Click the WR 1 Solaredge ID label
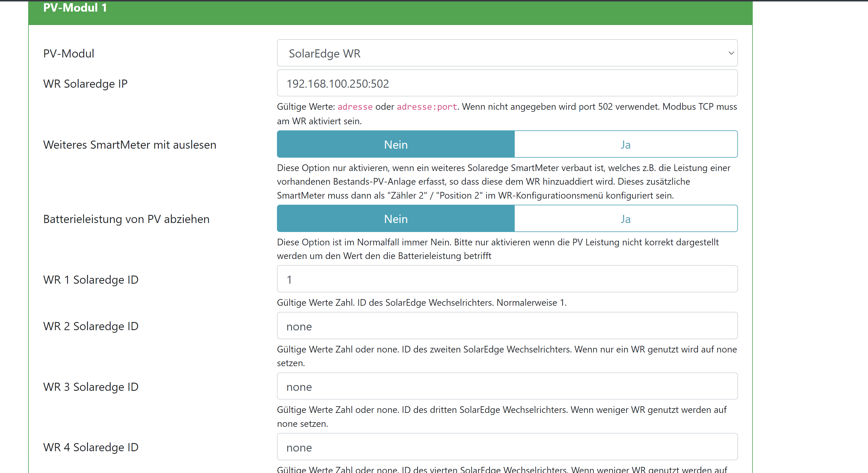This screenshot has width=868, height=473. (91, 280)
